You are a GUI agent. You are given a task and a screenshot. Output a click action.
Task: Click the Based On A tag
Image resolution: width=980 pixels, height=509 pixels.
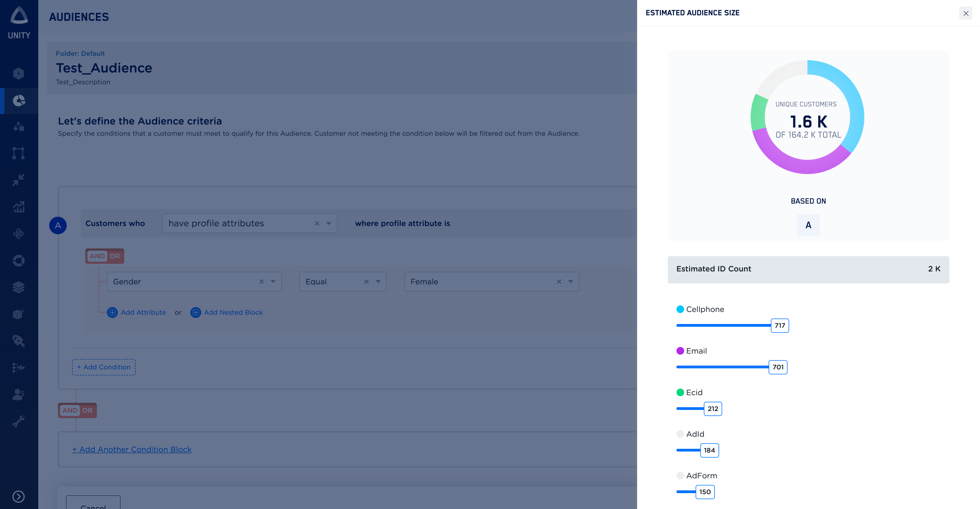[x=808, y=225]
